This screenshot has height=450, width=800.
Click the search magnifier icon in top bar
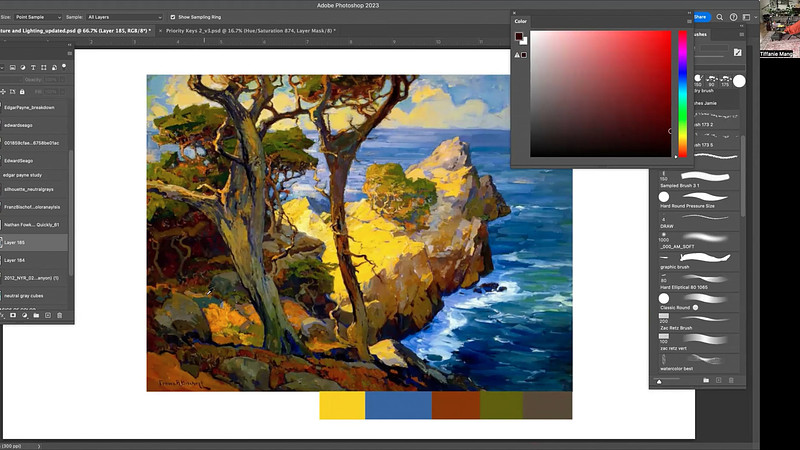click(719, 17)
